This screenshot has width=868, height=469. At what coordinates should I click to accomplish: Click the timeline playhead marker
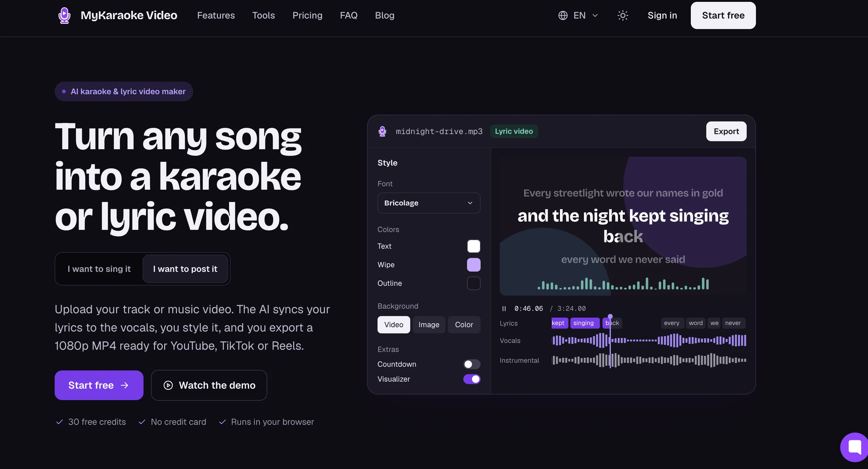tap(610, 316)
